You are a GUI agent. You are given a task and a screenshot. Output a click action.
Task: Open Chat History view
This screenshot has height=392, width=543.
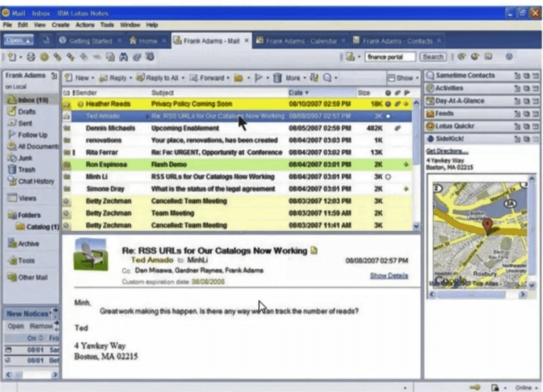click(33, 181)
